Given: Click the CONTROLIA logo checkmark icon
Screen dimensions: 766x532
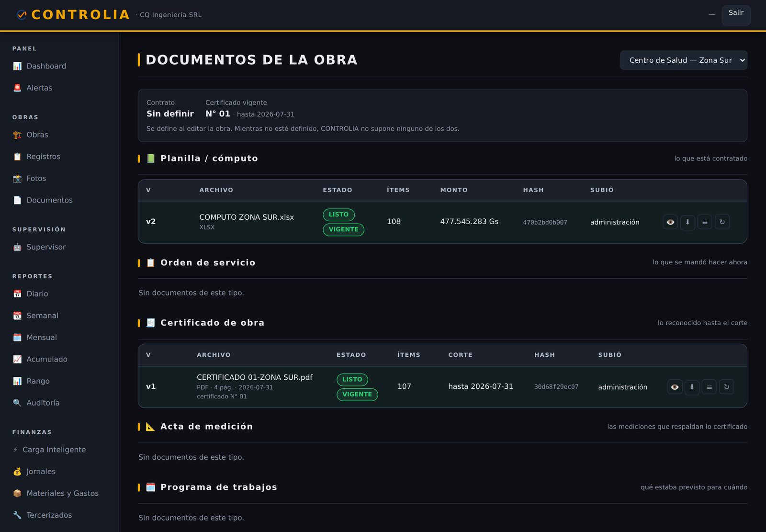Looking at the screenshot, I should click(x=22, y=15).
